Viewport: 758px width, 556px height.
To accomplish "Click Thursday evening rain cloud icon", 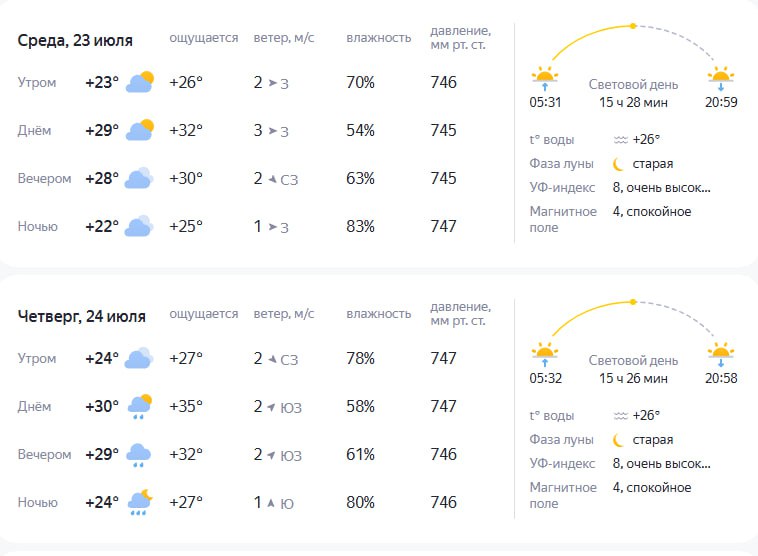I will pyautogui.click(x=139, y=455).
